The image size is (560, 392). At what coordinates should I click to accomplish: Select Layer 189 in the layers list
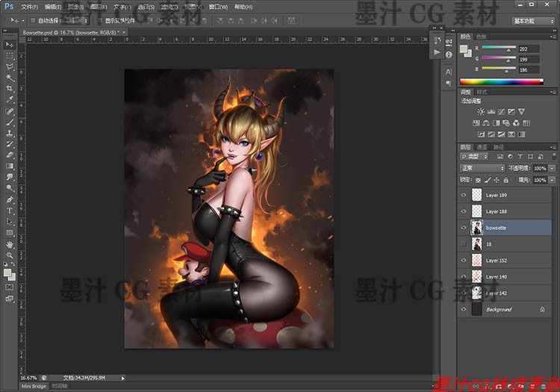pyautogui.click(x=504, y=195)
